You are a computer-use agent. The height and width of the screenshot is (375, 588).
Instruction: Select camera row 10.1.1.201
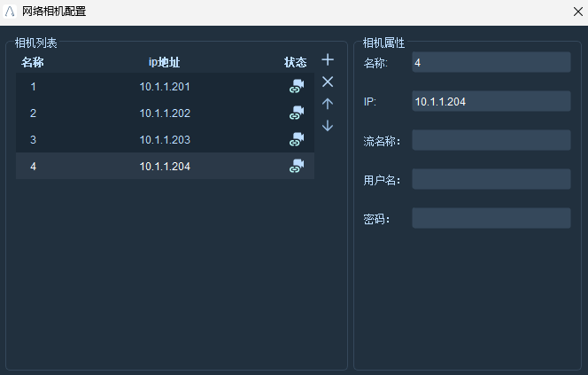pyautogui.click(x=165, y=86)
